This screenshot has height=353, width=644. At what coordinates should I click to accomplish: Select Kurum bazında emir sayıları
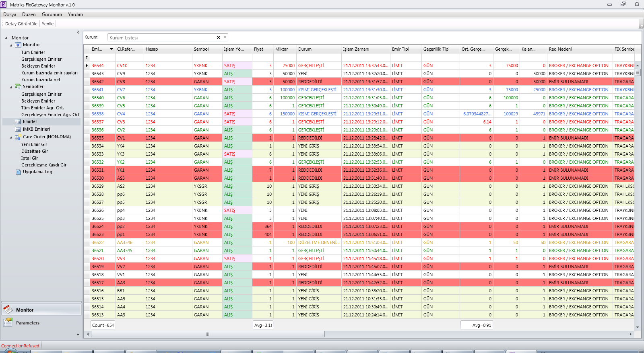(x=50, y=73)
